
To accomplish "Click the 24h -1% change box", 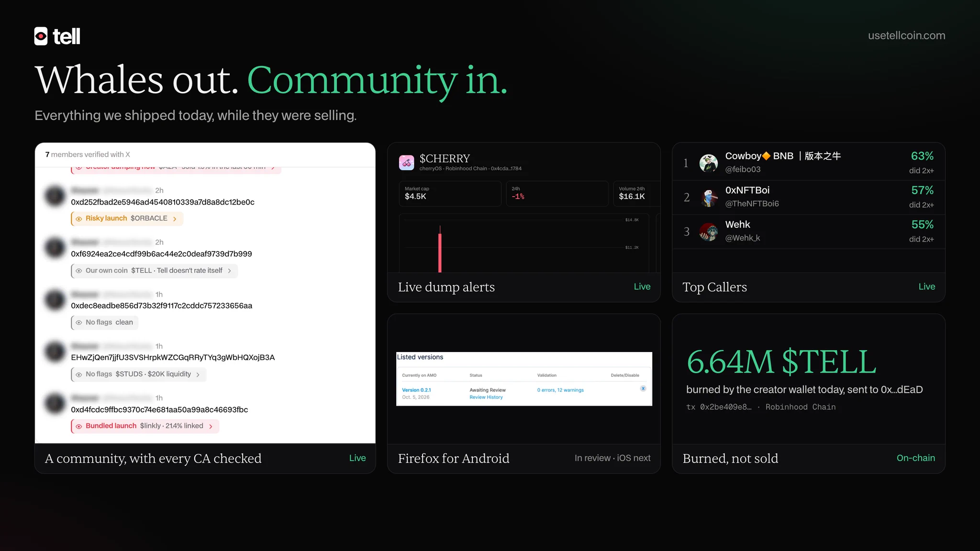I will [557, 193].
